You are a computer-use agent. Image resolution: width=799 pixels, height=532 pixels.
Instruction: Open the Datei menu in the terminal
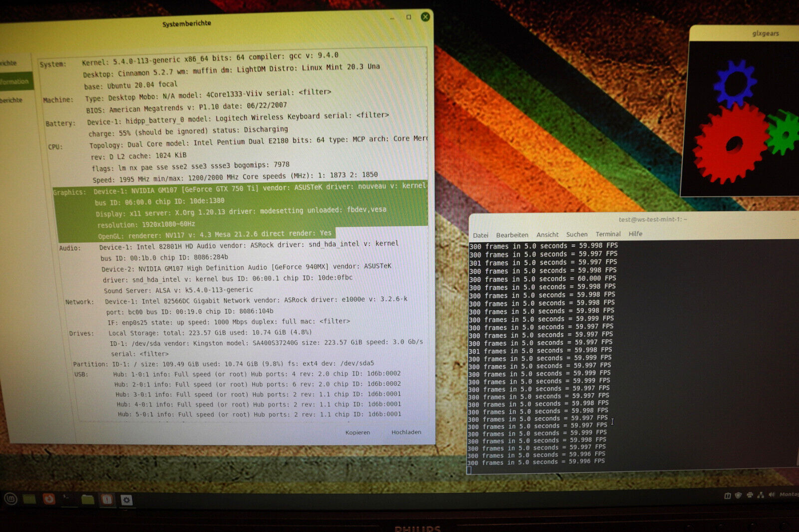480,235
